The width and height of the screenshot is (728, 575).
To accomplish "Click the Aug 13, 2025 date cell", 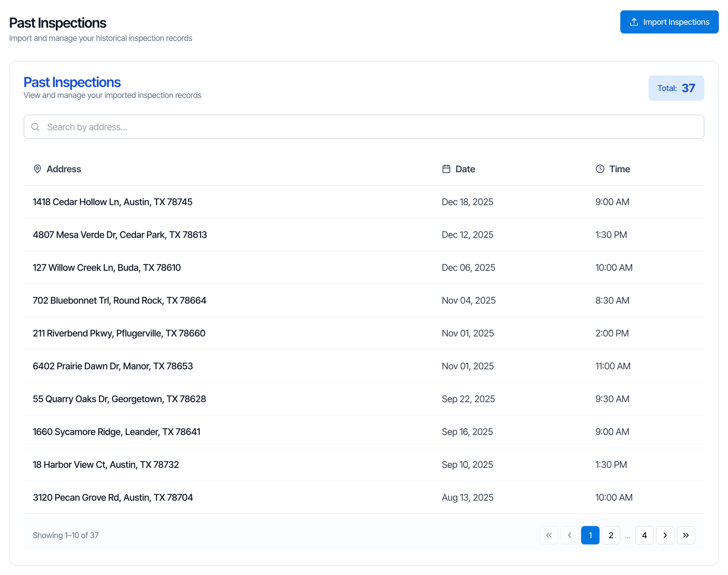I will point(467,497).
